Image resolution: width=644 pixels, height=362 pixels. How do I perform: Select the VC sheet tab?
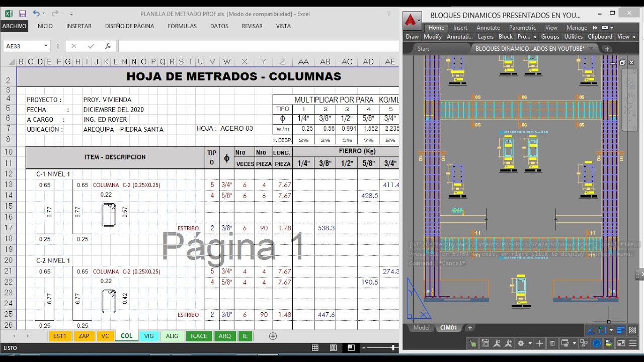105,336
